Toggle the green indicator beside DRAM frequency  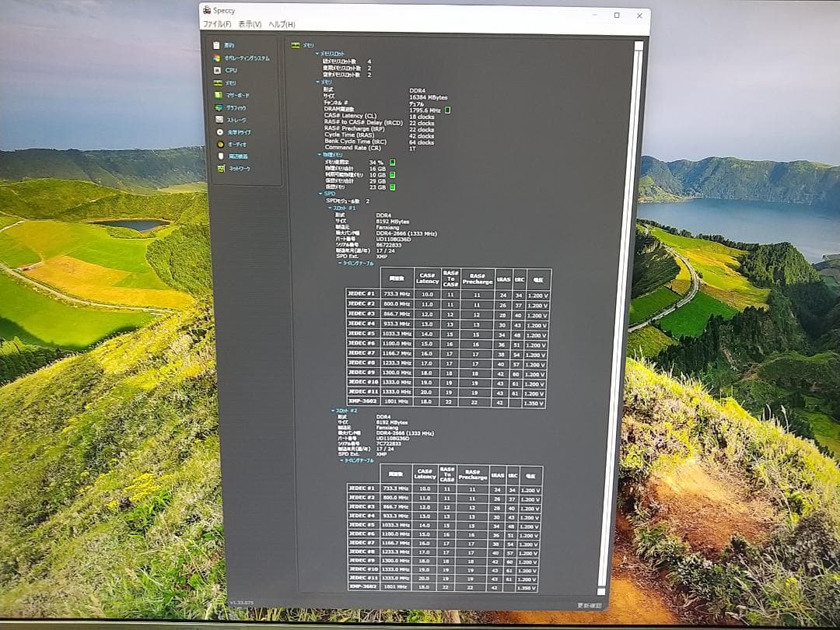coord(448,110)
